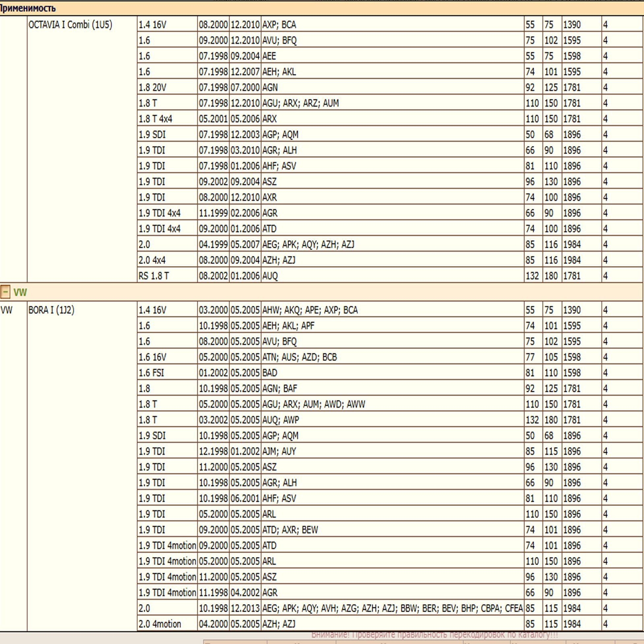This screenshot has height=644, width=644.
Task: Click the date 12.1998 cell
Action: (x=213, y=452)
